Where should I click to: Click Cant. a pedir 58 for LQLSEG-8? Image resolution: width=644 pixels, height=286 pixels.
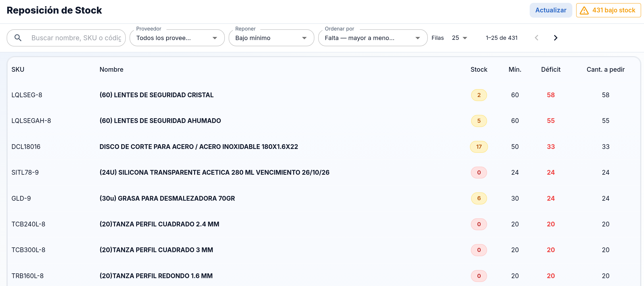tap(605, 95)
